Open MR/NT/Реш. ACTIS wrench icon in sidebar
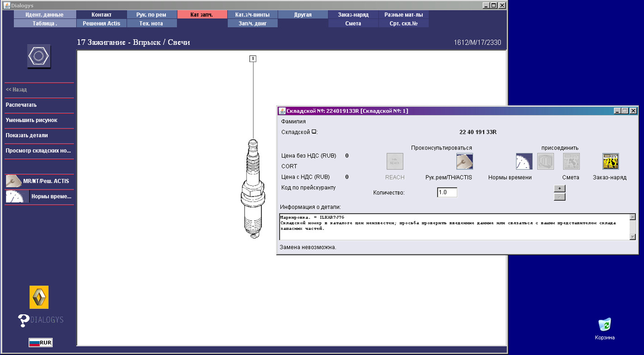 pos(13,181)
